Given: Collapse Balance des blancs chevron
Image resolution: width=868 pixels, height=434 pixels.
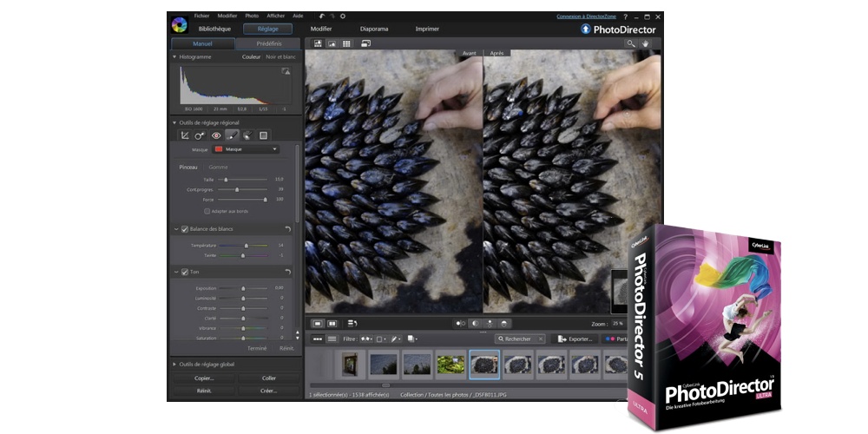Looking at the screenshot, I should click(x=176, y=228).
